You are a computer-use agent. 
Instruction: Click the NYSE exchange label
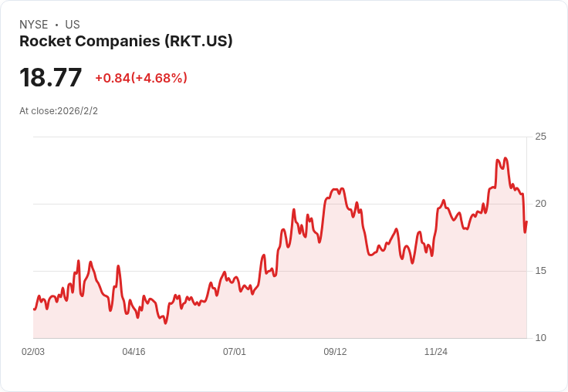pyautogui.click(x=33, y=25)
